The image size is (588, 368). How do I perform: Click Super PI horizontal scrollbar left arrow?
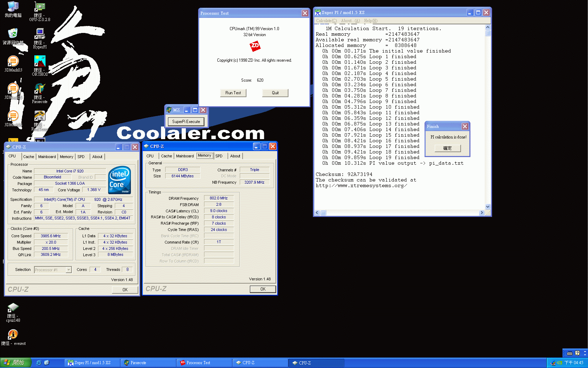pos(317,213)
